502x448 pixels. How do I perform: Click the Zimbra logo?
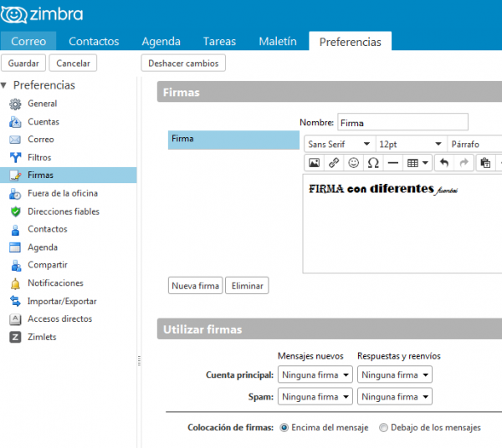(42, 14)
